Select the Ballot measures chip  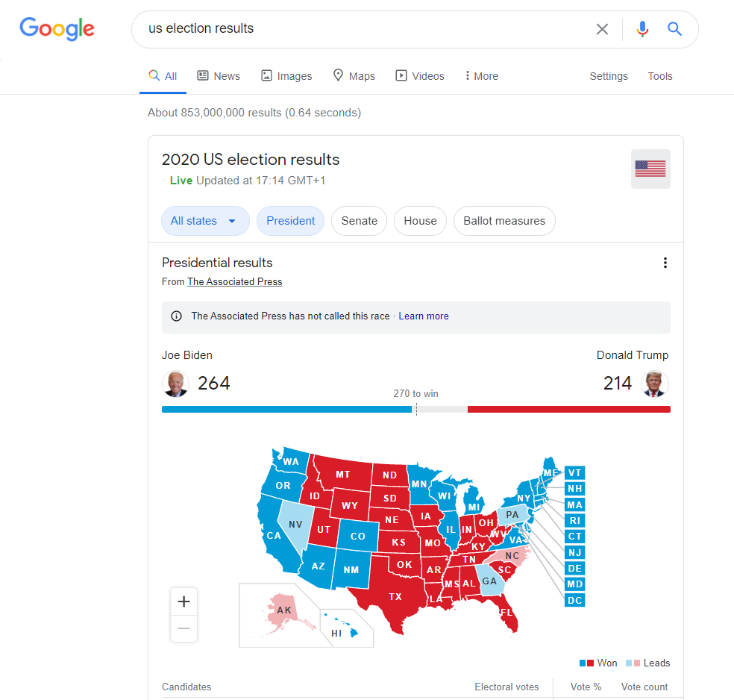tap(504, 221)
